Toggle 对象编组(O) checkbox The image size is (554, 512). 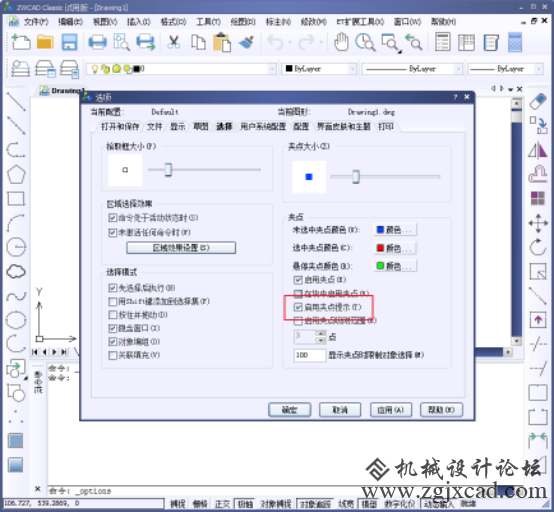112,342
